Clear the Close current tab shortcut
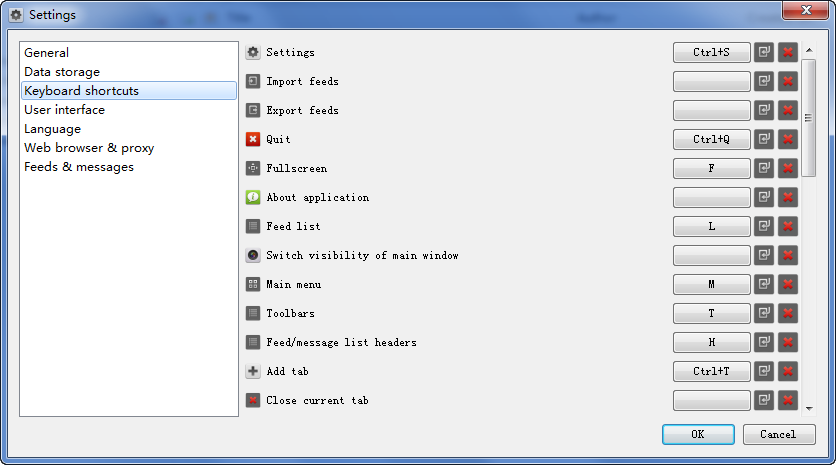 click(788, 400)
